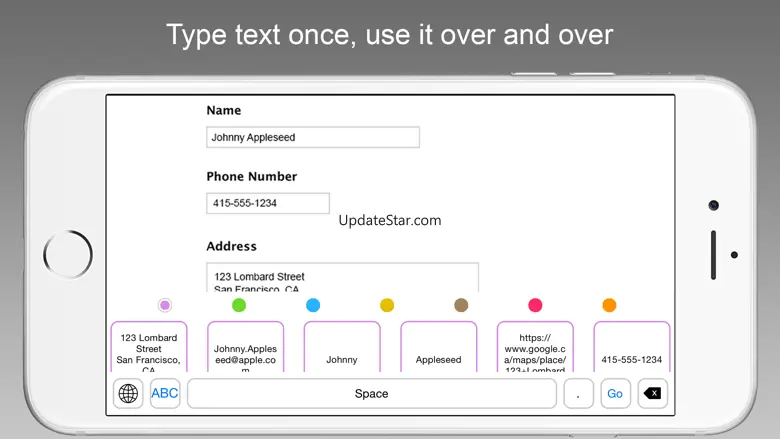Tap the period key

coord(578,393)
